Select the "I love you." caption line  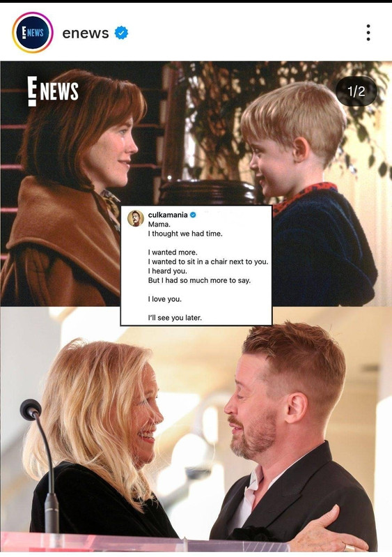(x=164, y=299)
